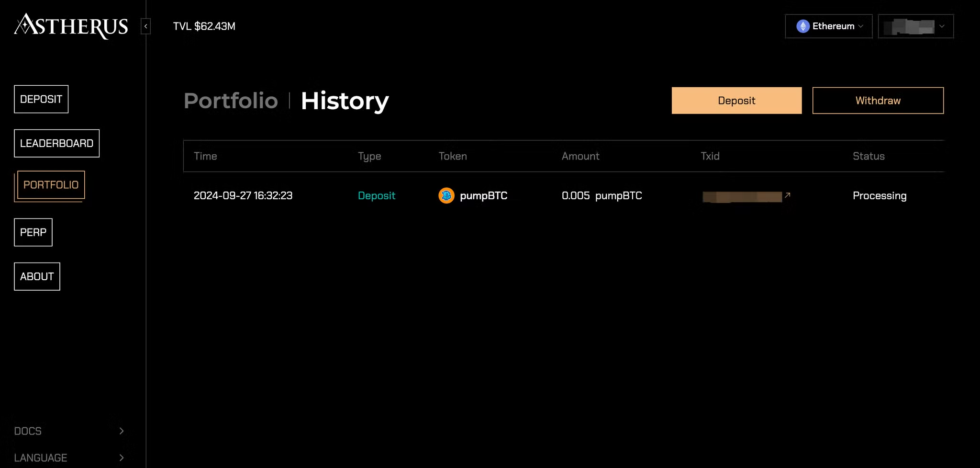Click the blurred transaction ID link
This screenshot has width=980, height=468.
tap(742, 196)
